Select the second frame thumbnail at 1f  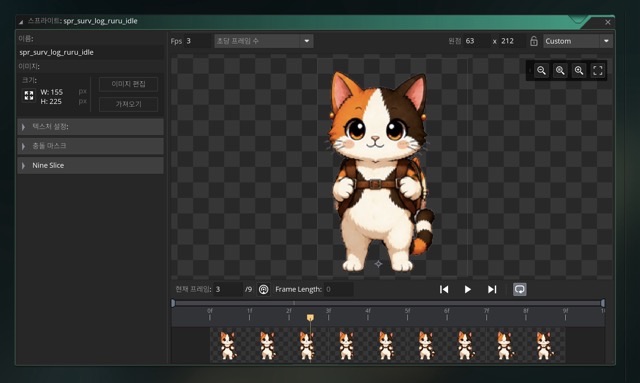(x=269, y=345)
